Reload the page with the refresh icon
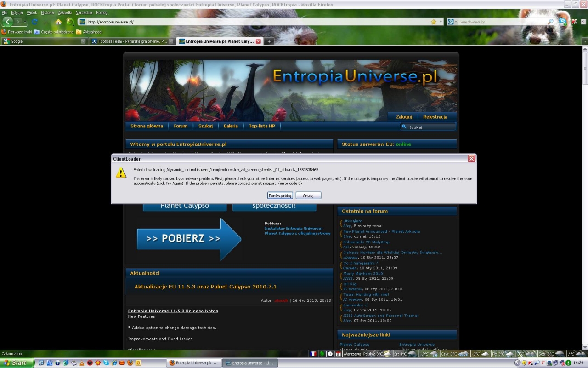This screenshot has width=588, height=368. click(34, 22)
